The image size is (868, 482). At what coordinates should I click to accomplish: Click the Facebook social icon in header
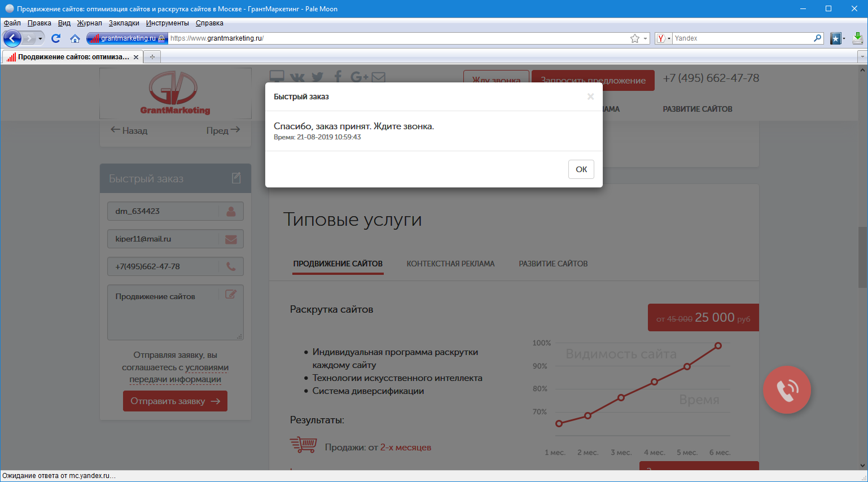[338, 77]
